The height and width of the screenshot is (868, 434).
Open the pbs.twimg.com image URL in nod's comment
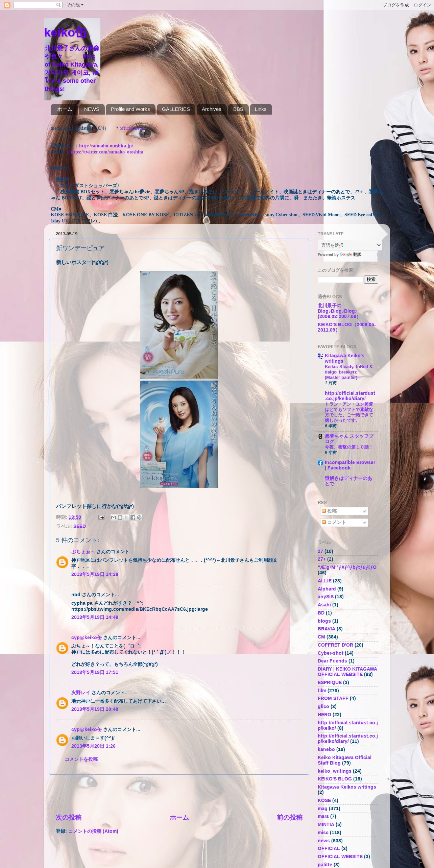tap(140, 609)
